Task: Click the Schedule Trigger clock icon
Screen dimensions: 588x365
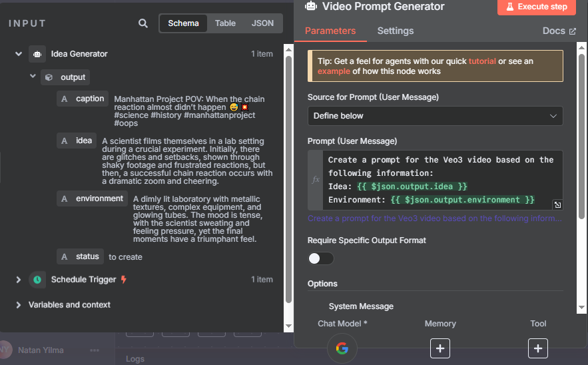Action: (37, 280)
